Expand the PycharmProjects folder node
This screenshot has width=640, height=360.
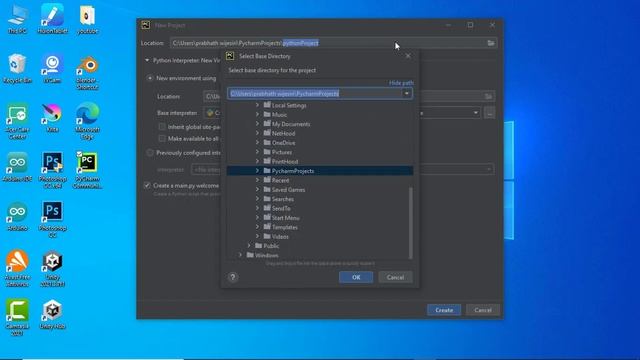pos(257,171)
